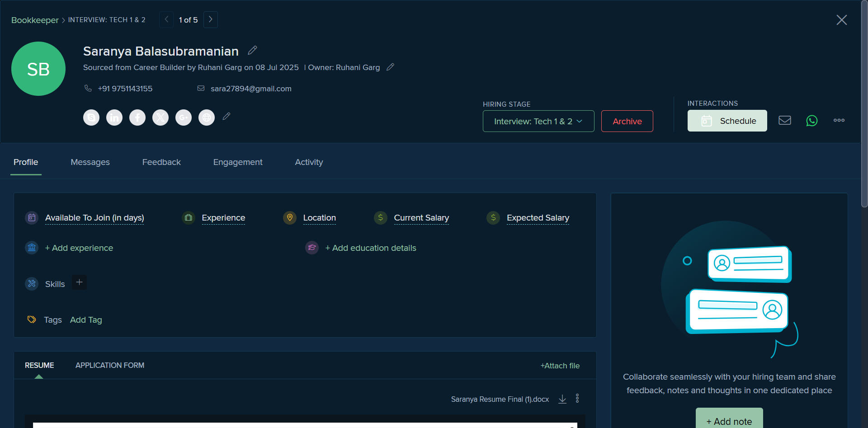Click +Attach file link
Screen dimensions: 868x428
tap(560, 366)
